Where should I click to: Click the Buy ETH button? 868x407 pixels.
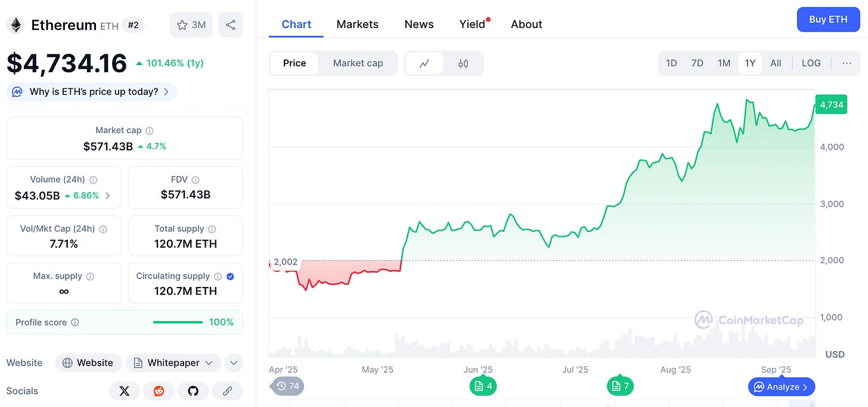pos(828,19)
